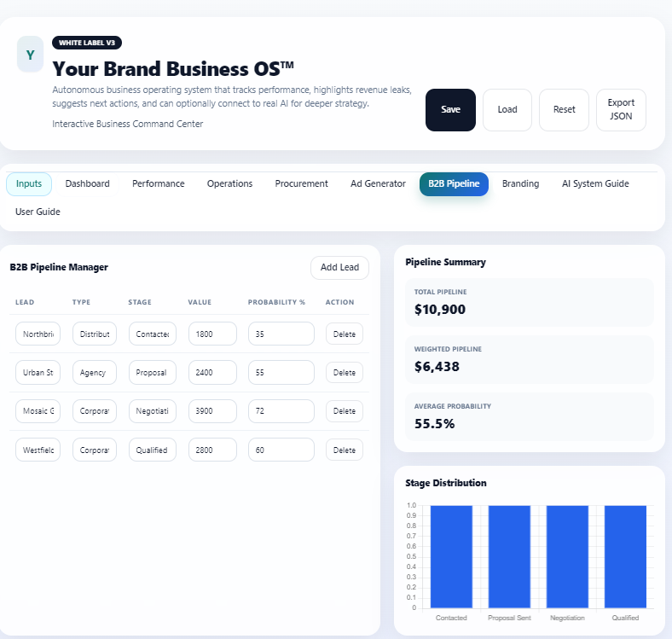The image size is (672, 639).
Task: Click the WHITE LABEL V3 badge
Action: click(87, 43)
